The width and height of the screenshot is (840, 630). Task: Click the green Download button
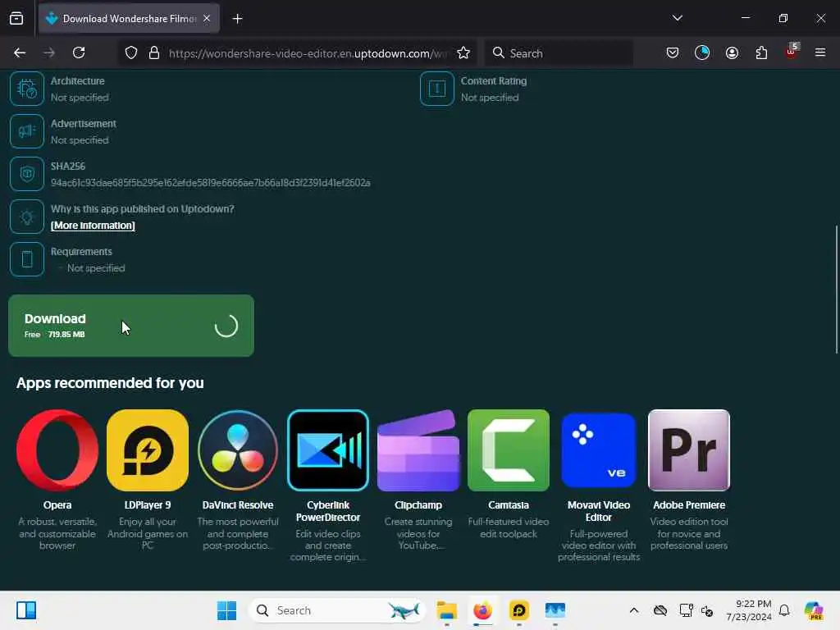[x=131, y=326]
